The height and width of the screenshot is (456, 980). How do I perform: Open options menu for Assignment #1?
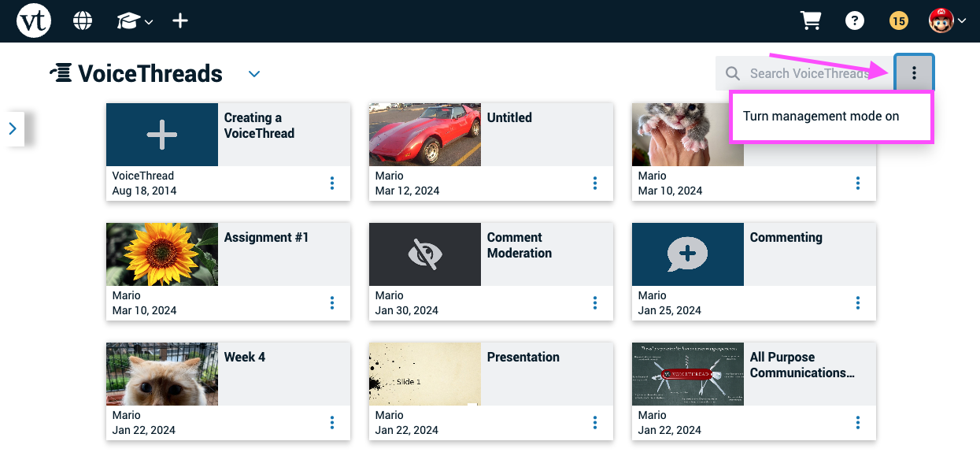(x=332, y=303)
